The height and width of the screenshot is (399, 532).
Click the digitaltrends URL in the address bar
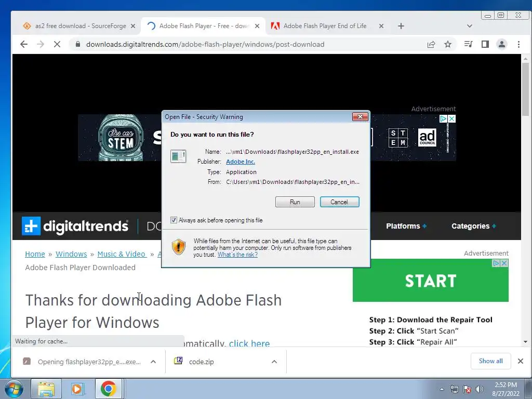(205, 44)
